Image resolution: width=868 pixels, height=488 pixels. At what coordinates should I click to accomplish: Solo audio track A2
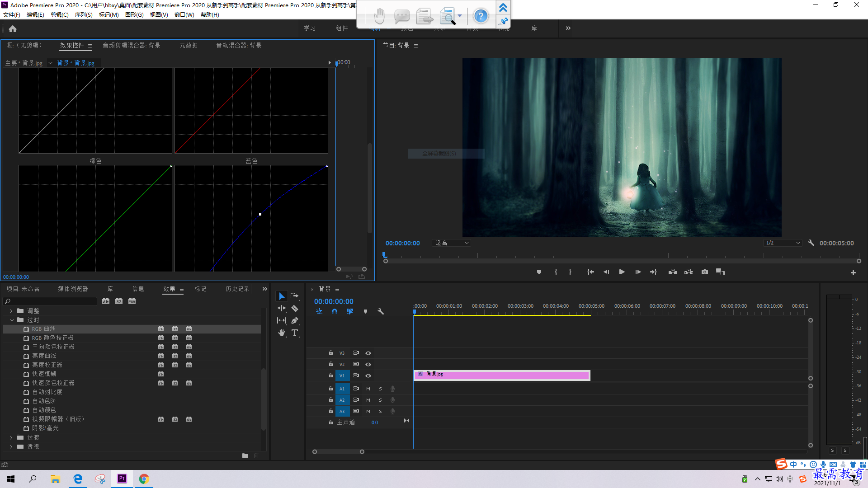coord(380,400)
